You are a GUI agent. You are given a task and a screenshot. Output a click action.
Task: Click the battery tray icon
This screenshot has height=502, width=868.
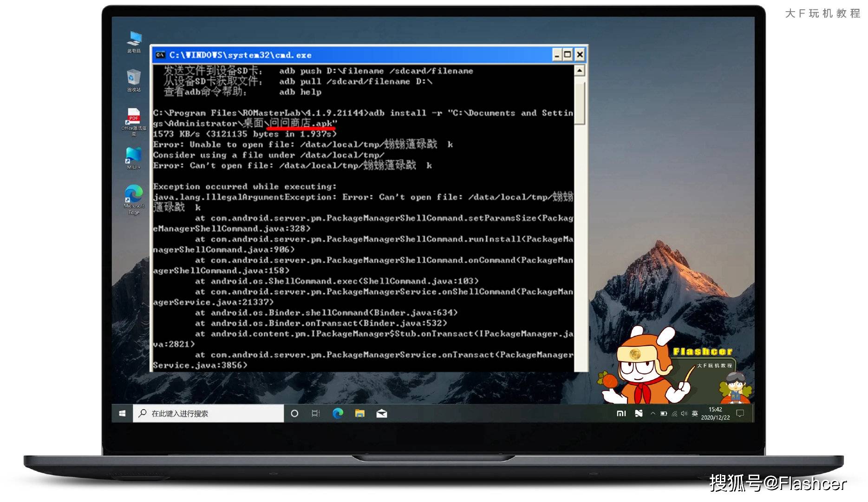(664, 413)
